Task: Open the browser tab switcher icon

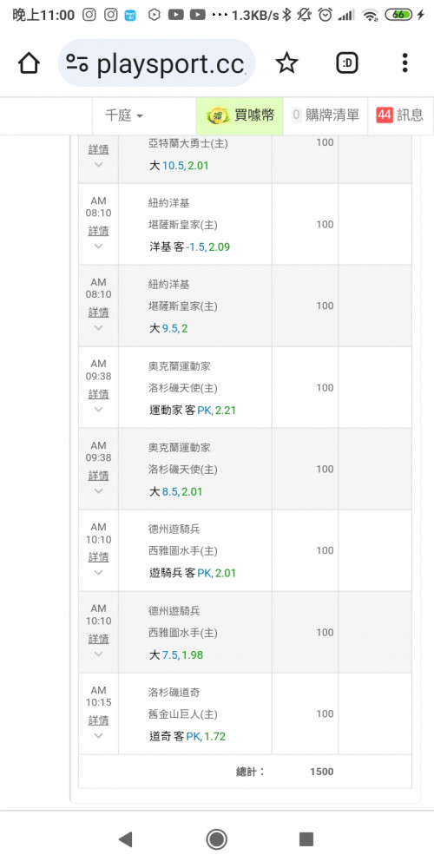Action: [x=347, y=63]
